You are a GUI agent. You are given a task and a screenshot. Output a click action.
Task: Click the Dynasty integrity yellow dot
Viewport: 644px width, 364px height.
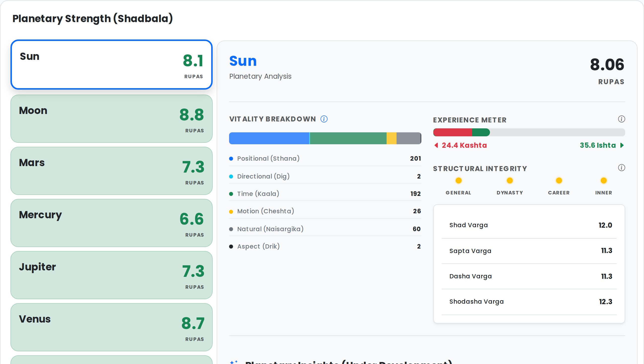pyautogui.click(x=509, y=181)
